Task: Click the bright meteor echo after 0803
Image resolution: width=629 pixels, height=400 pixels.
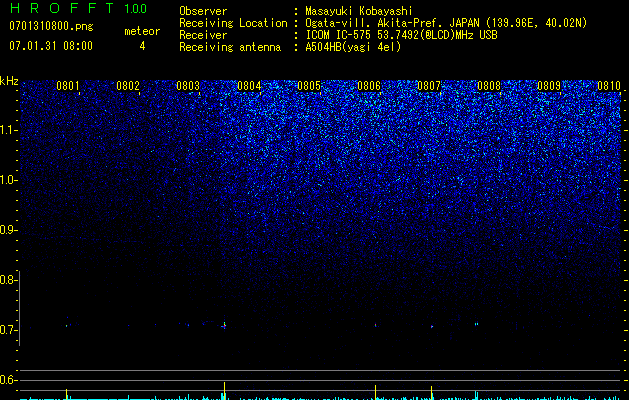Action: (x=224, y=325)
